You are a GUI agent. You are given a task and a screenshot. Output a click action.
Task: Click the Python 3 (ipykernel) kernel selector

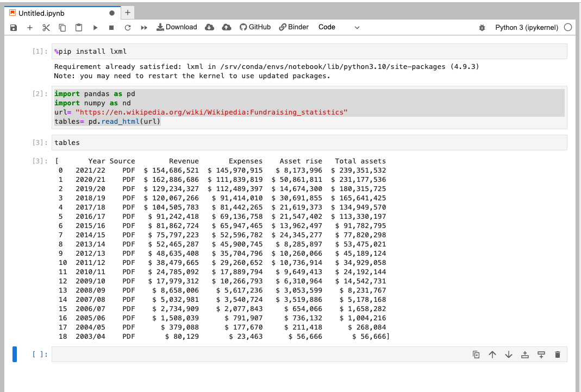click(526, 27)
